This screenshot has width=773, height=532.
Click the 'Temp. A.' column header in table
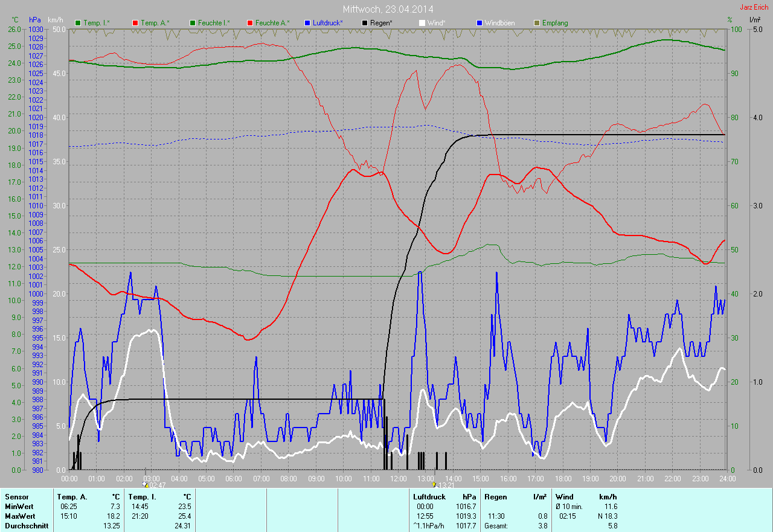tap(72, 497)
